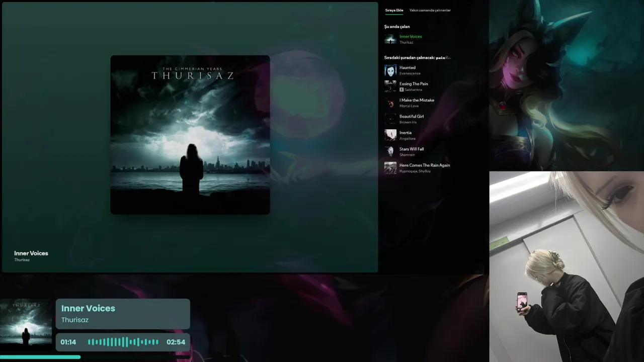
Task: Click the Beautiful Girl album thumbnail
Action: [390, 119]
